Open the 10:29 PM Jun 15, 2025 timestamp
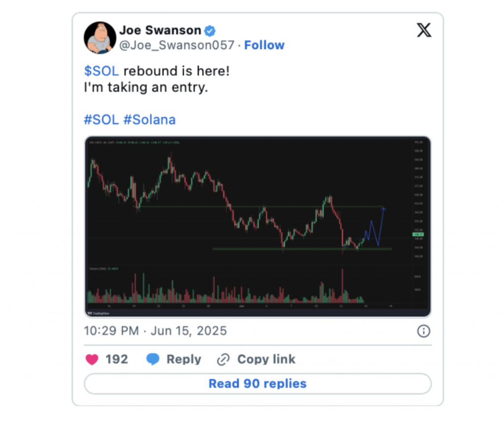The width and height of the screenshot is (504, 422). [155, 331]
